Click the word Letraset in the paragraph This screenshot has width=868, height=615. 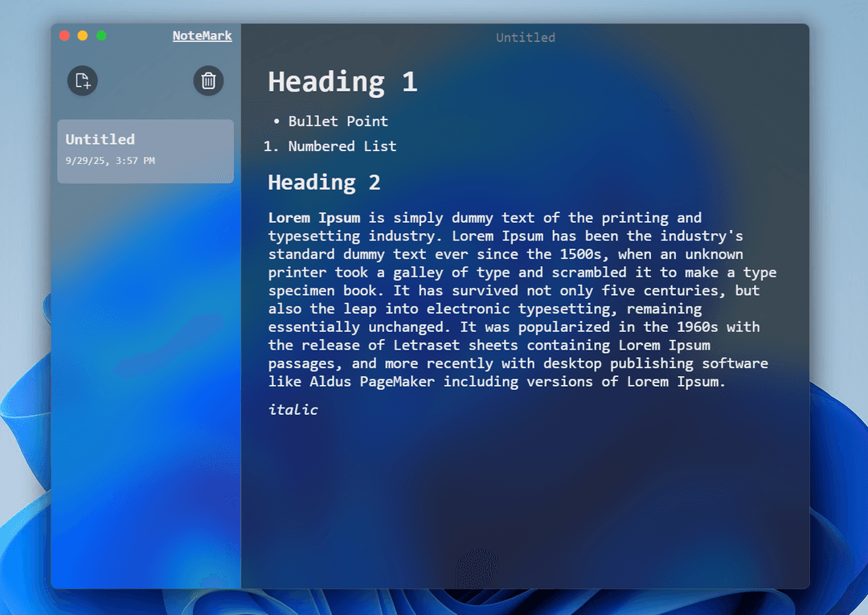426,346
